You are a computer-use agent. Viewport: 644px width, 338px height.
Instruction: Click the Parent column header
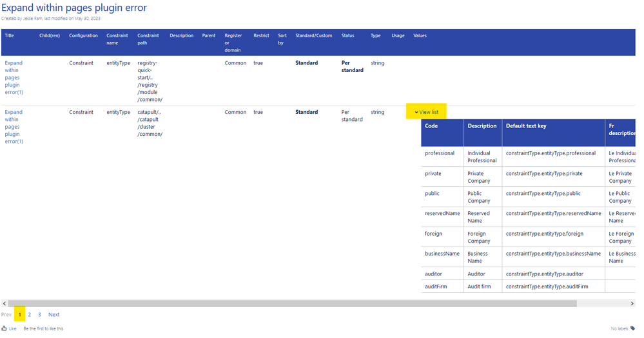[209, 35]
